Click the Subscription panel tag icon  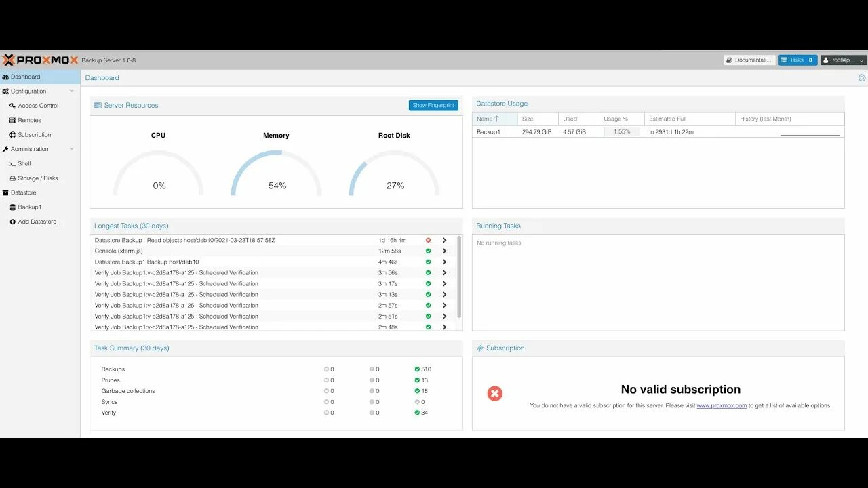pos(480,348)
